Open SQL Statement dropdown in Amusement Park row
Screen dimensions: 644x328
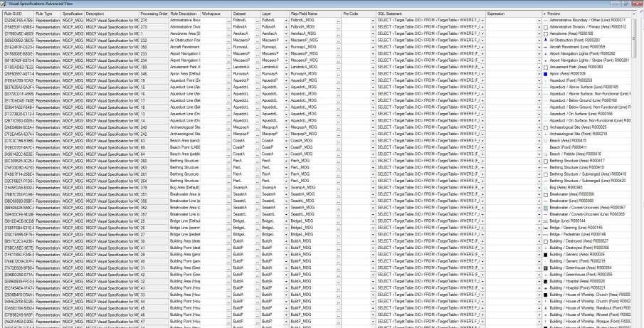point(482,67)
